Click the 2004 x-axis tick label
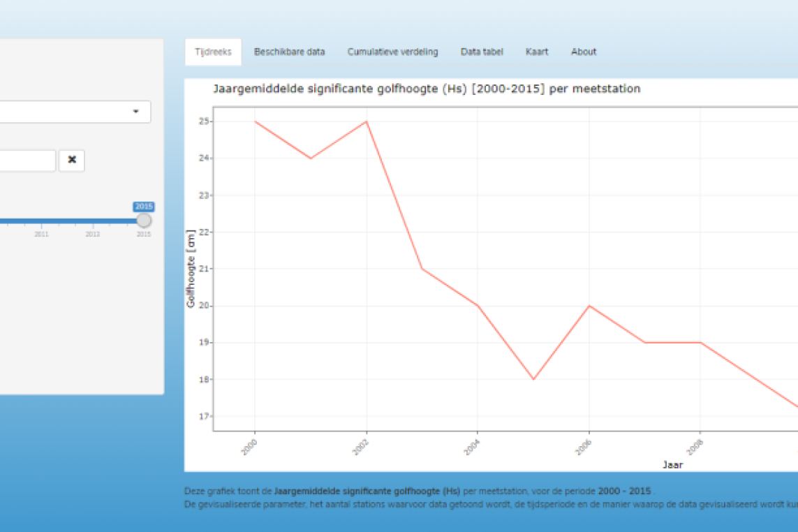Screen dimensions: 798x532 (472, 447)
